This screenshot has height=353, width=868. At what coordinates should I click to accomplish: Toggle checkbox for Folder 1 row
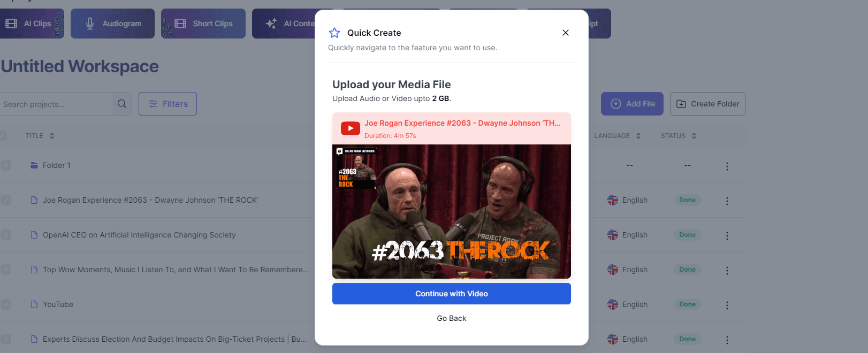[6, 165]
